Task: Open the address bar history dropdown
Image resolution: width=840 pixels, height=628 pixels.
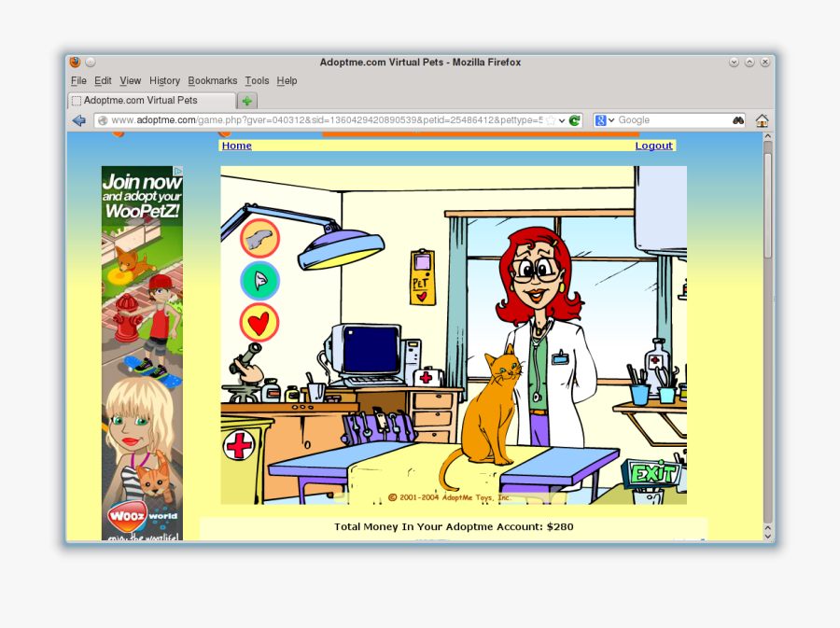Action: 560,119
